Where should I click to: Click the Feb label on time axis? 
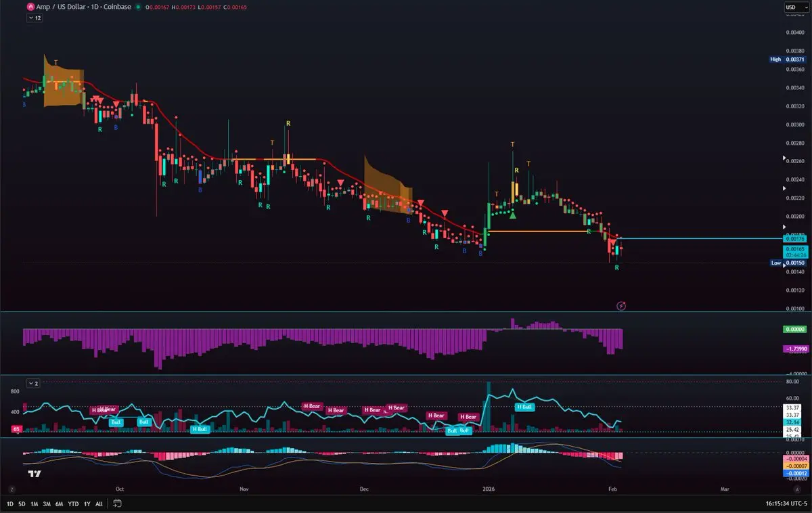click(x=612, y=488)
